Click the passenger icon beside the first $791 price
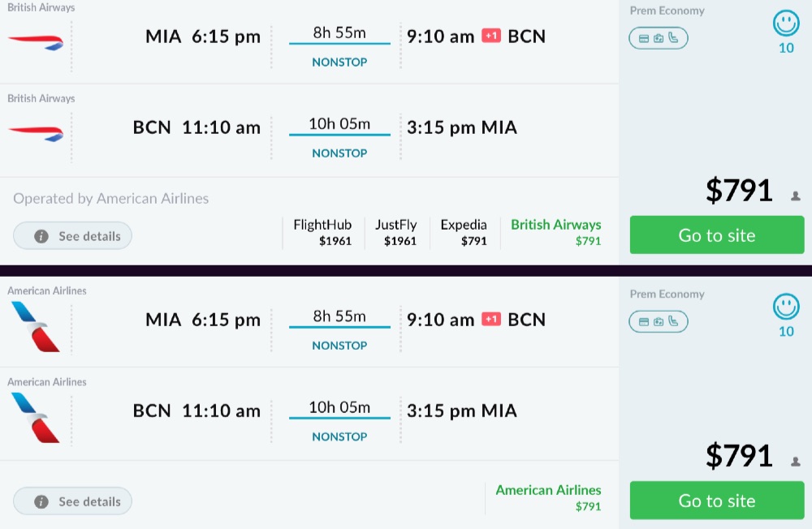The image size is (812, 529). [x=796, y=196]
